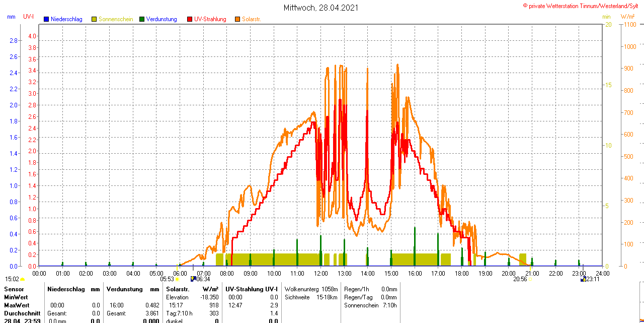Select the Niederschlag legend label

pyautogui.click(x=66, y=19)
